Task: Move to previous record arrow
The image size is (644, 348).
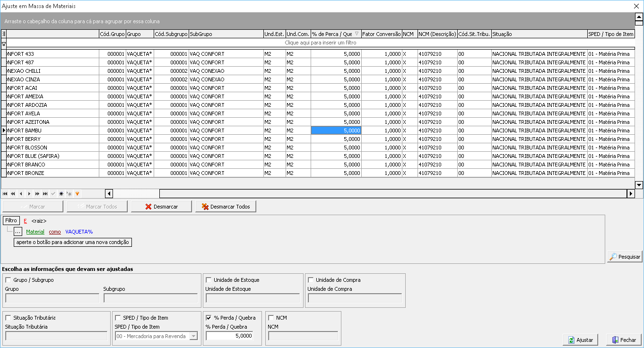Action: pyautogui.click(x=21, y=193)
